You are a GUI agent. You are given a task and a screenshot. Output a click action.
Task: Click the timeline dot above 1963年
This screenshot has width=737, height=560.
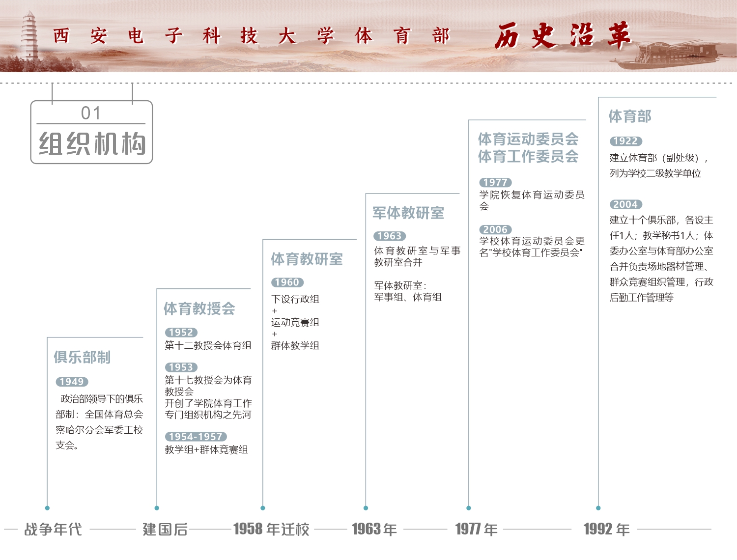(366, 508)
